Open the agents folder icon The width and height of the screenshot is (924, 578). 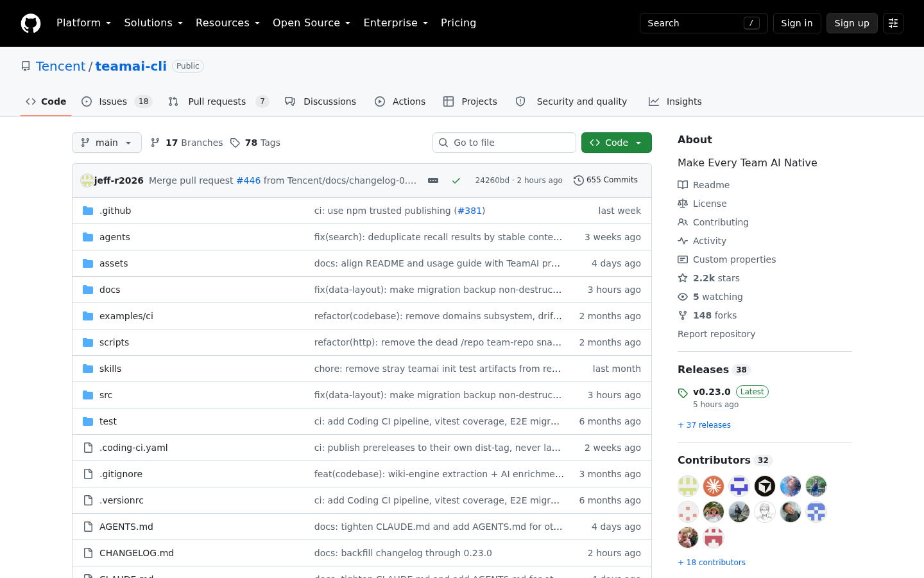[x=88, y=237]
